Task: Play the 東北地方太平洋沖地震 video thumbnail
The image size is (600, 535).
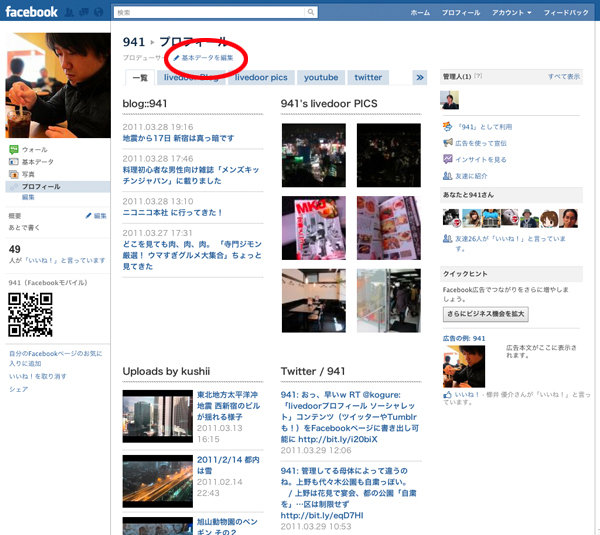Action: [158, 416]
